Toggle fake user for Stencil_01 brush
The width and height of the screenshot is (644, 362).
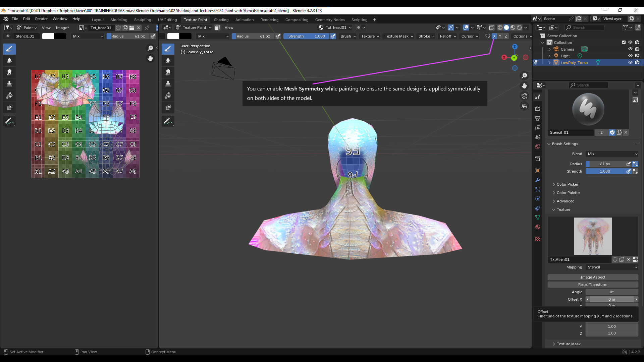pos(612,132)
